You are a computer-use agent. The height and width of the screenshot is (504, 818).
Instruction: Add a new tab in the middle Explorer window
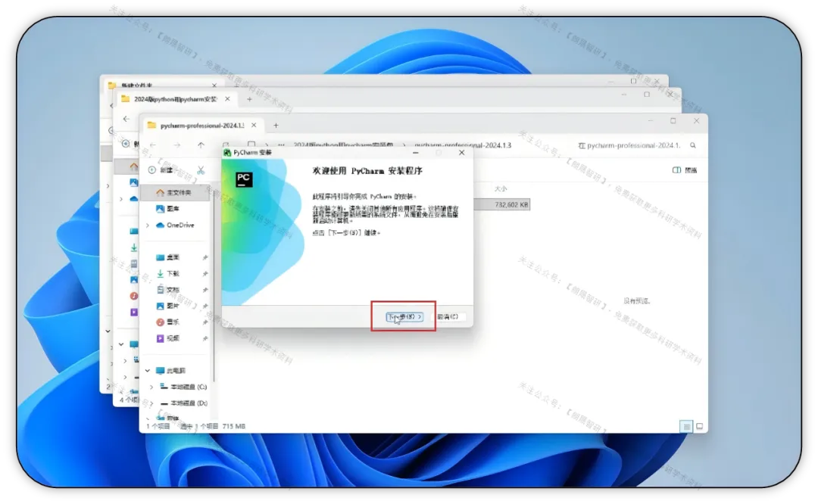(249, 99)
